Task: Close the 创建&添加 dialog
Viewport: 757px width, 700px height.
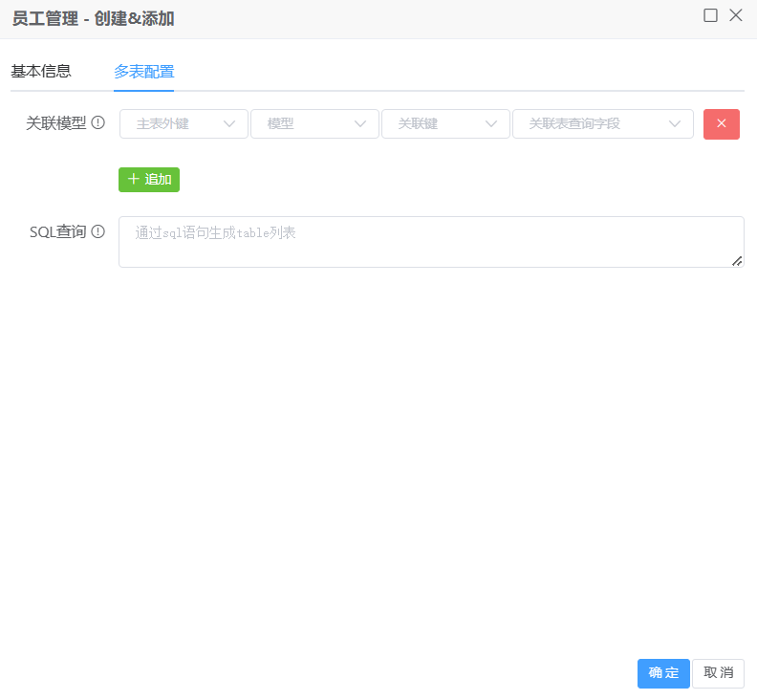Action: point(735,15)
